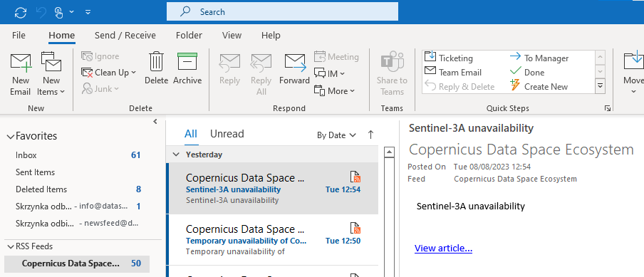
Task: Expand the By Date sort dropdown
Action: [x=336, y=135]
